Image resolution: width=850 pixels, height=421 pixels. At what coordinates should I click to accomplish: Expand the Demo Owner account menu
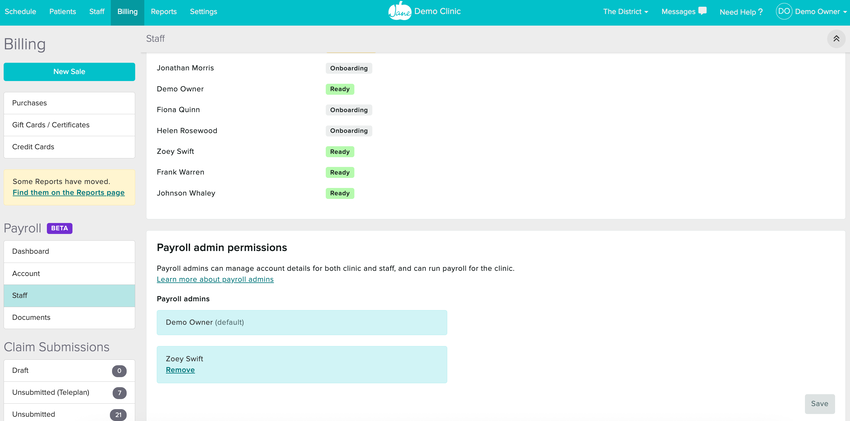tap(821, 12)
